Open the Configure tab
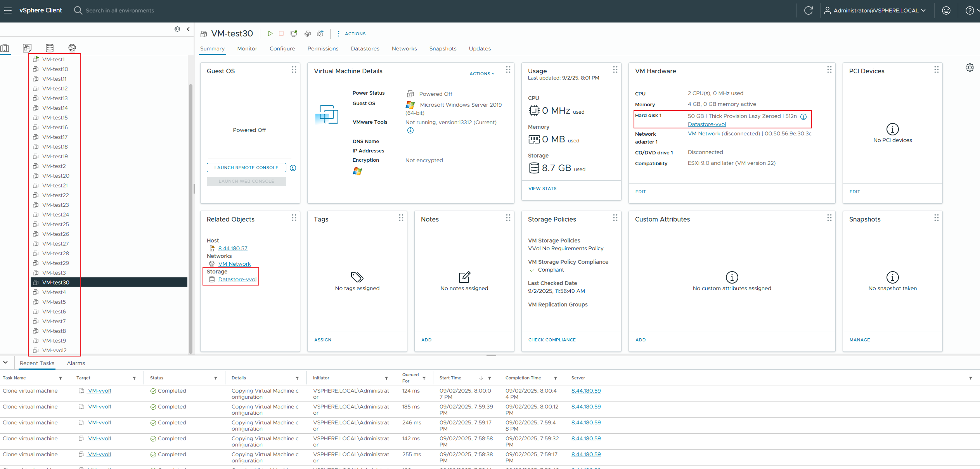 pos(282,48)
